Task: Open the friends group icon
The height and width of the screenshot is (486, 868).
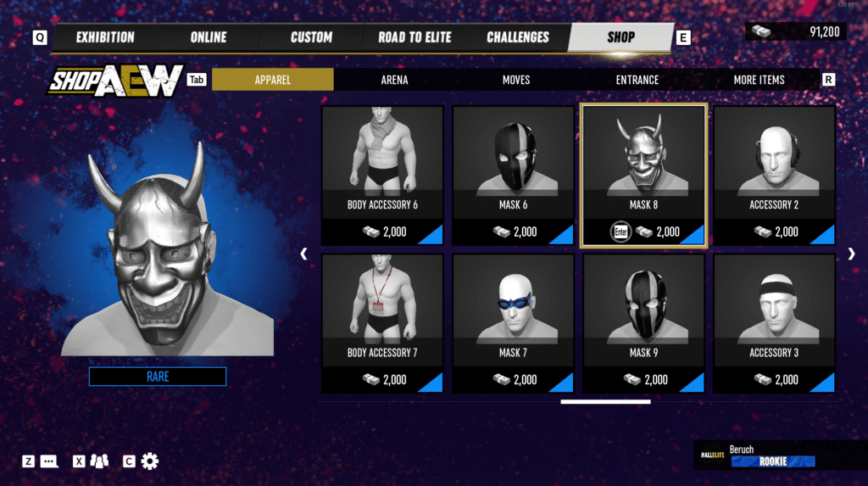Action: coord(100,461)
